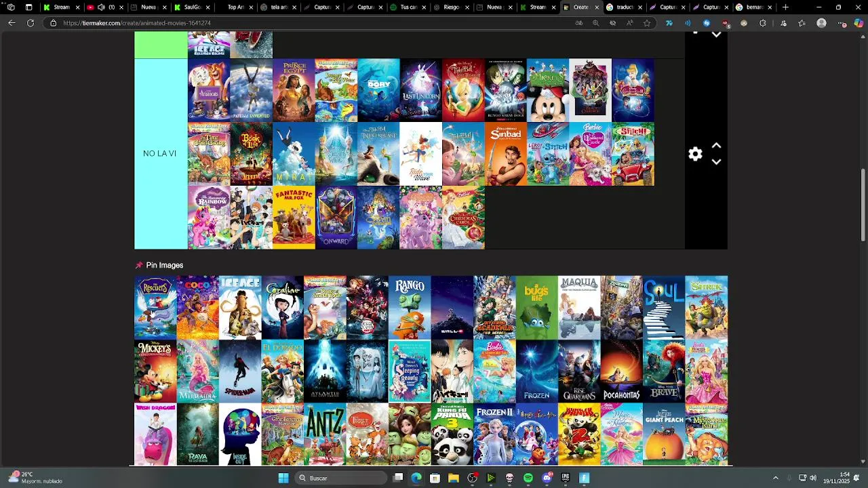Open Copilot sidebar icon
868x488 pixels.
[859, 23]
